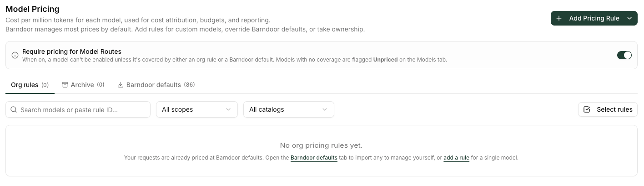Click the 'Require pricing for Model Routes' label
The width and height of the screenshot is (644, 186).
tap(72, 52)
